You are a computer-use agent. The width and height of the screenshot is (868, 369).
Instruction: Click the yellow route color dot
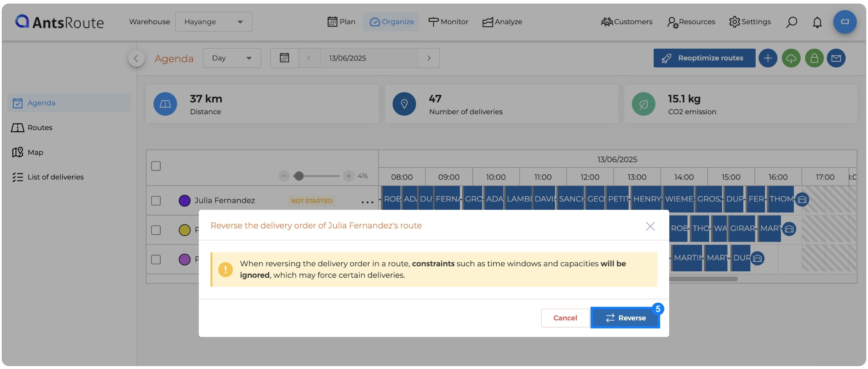pyautogui.click(x=184, y=230)
